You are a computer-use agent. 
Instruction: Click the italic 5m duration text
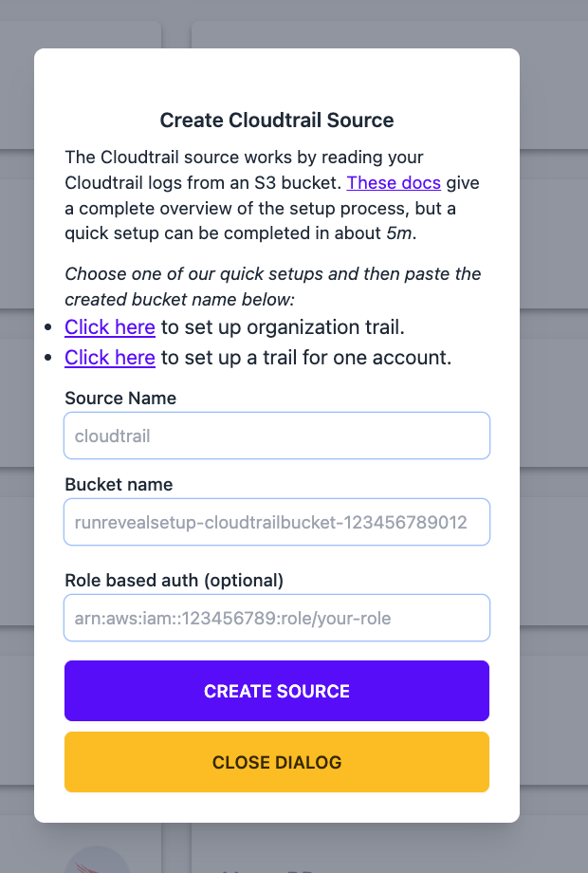[x=401, y=232]
